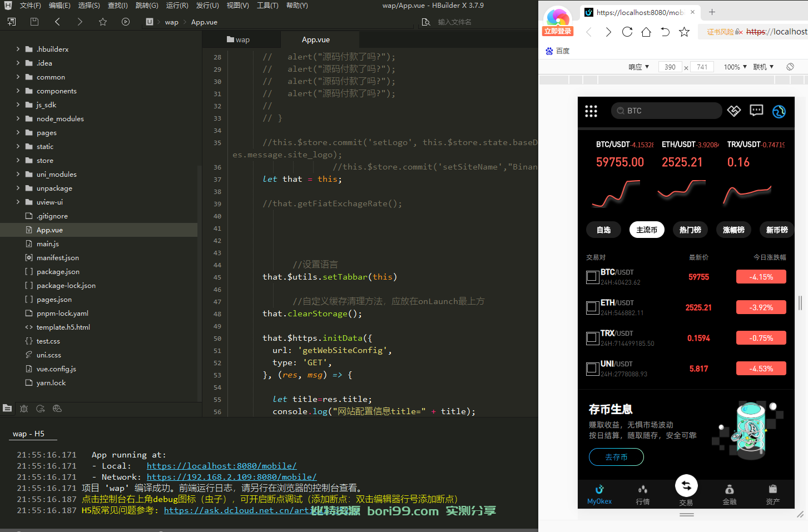Reload the browser page
Image resolution: width=808 pixels, height=532 pixels.
pos(627,32)
